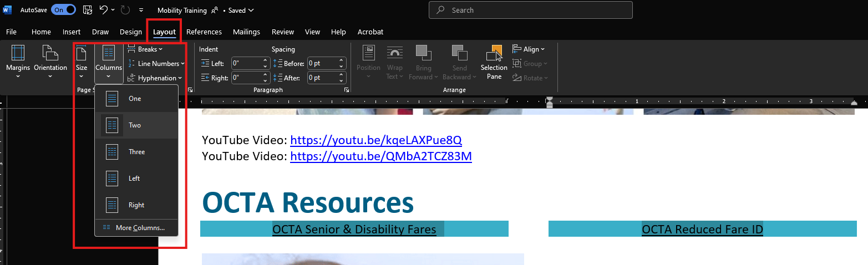Open the Acrobat tab

[x=370, y=32]
